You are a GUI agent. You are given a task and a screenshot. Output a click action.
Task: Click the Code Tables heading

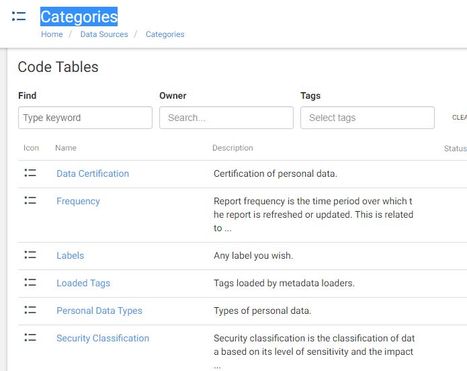click(x=58, y=67)
